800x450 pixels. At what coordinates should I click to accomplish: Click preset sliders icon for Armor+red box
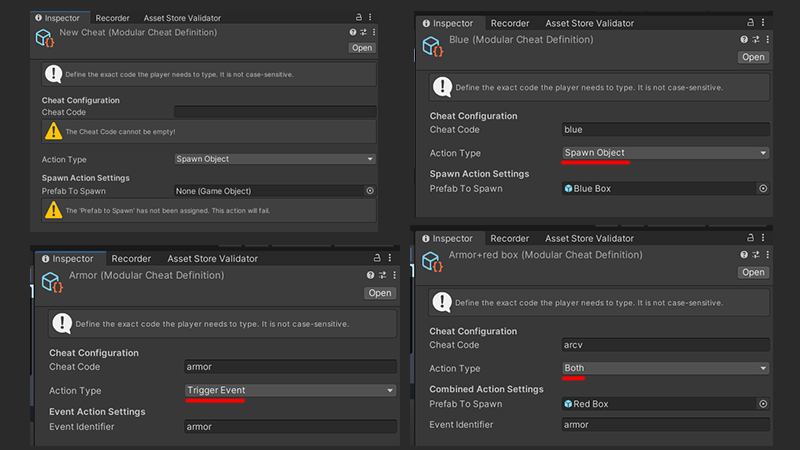pyautogui.click(x=756, y=255)
